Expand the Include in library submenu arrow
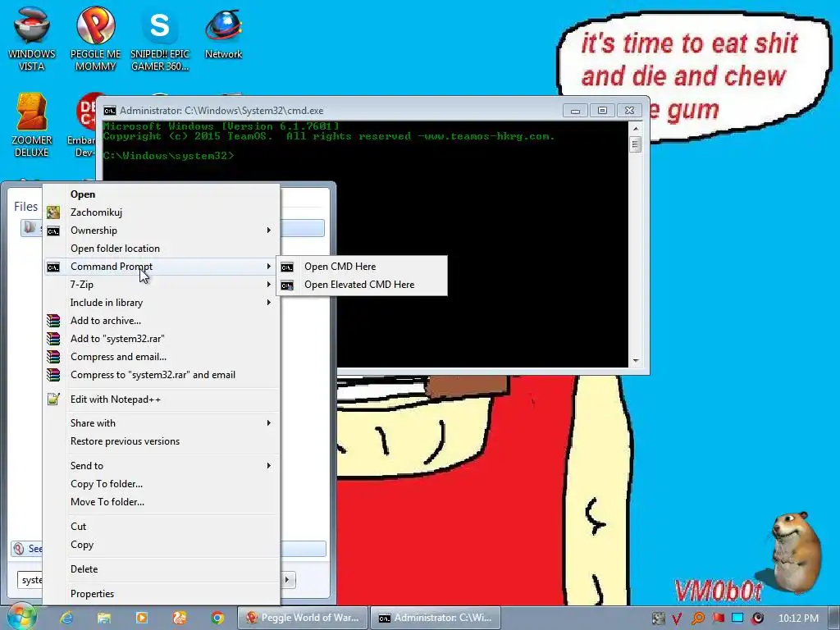840x630 pixels. point(269,303)
